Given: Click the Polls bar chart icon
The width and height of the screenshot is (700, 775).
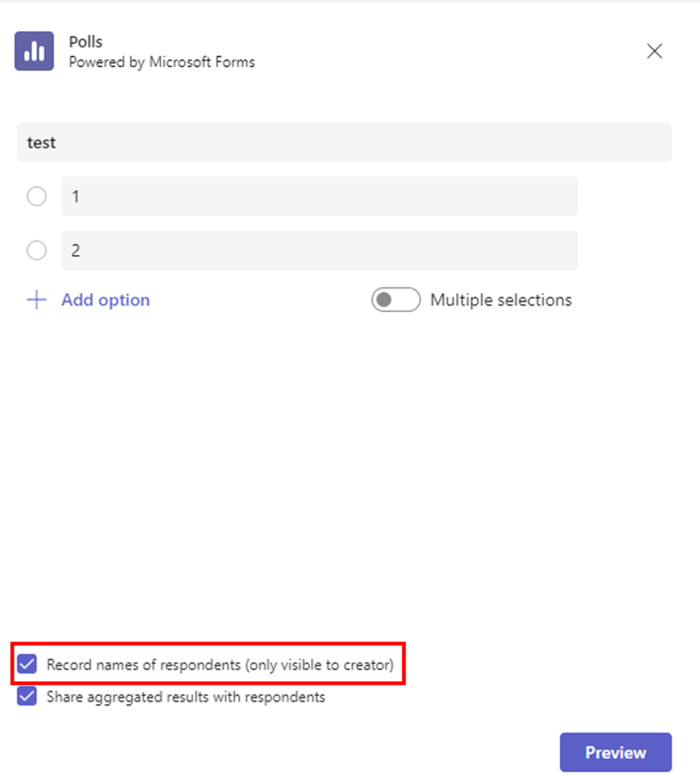Looking at the screenshot, I should (x=34, y=50).
